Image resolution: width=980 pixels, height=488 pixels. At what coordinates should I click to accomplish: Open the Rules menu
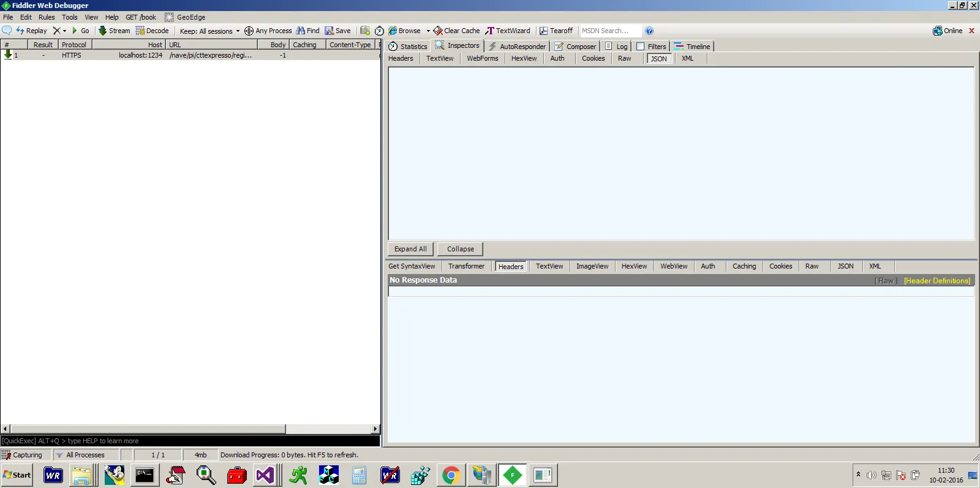tap(47, 17)
